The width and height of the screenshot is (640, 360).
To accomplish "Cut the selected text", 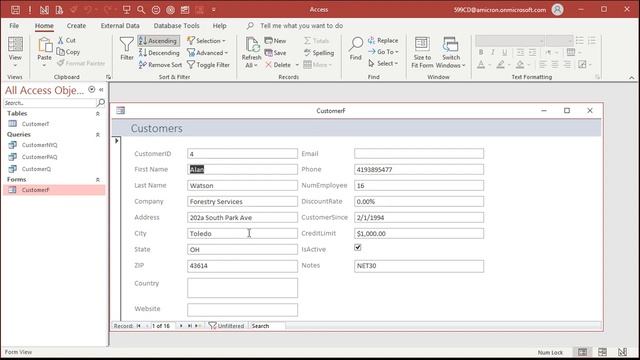I will 67,40.
